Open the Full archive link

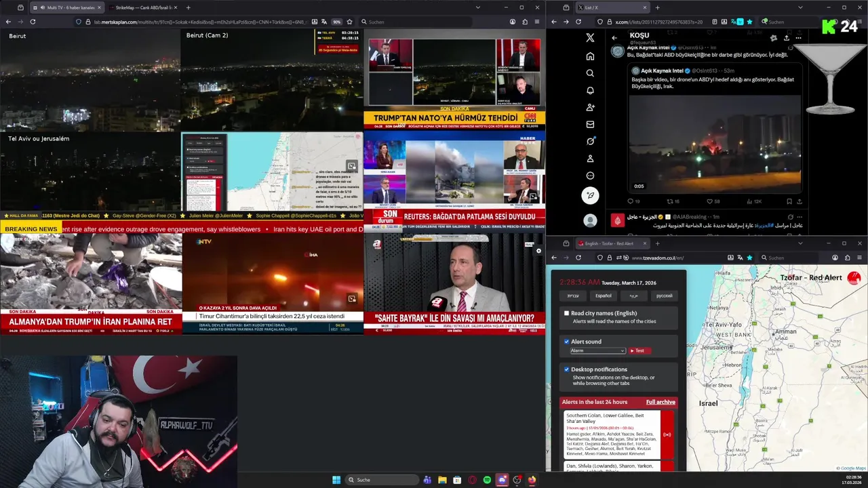click(x=660, y=402)
